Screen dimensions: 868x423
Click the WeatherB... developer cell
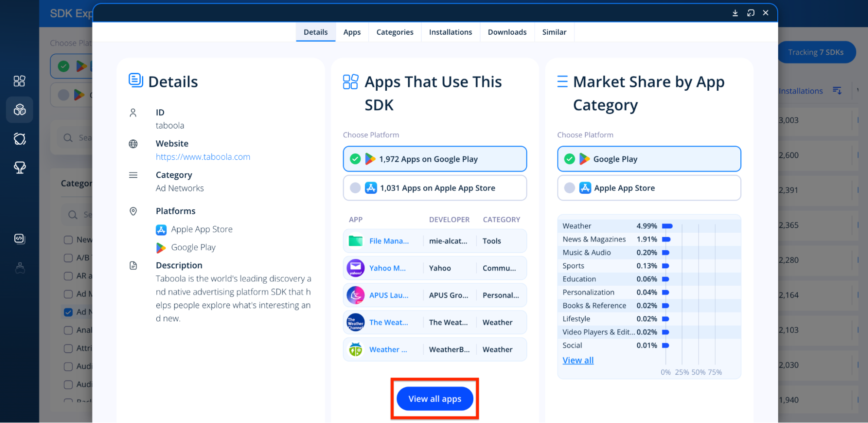tap(449, 350)
